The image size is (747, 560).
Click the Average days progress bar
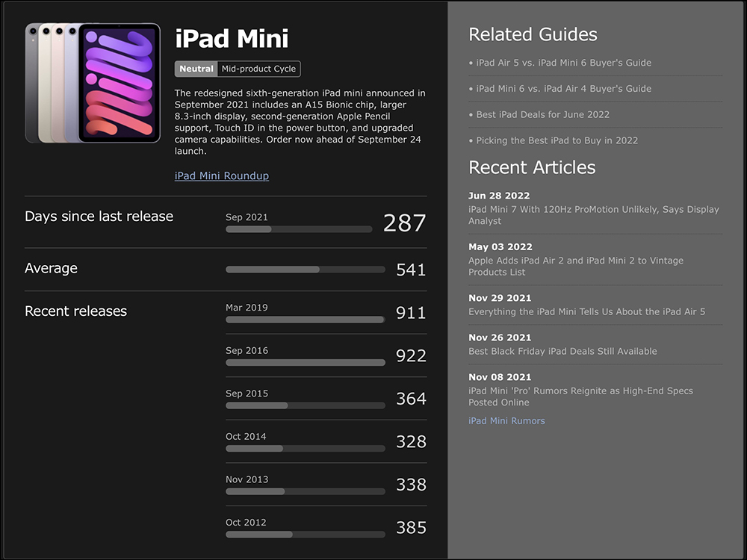[306, 270]
